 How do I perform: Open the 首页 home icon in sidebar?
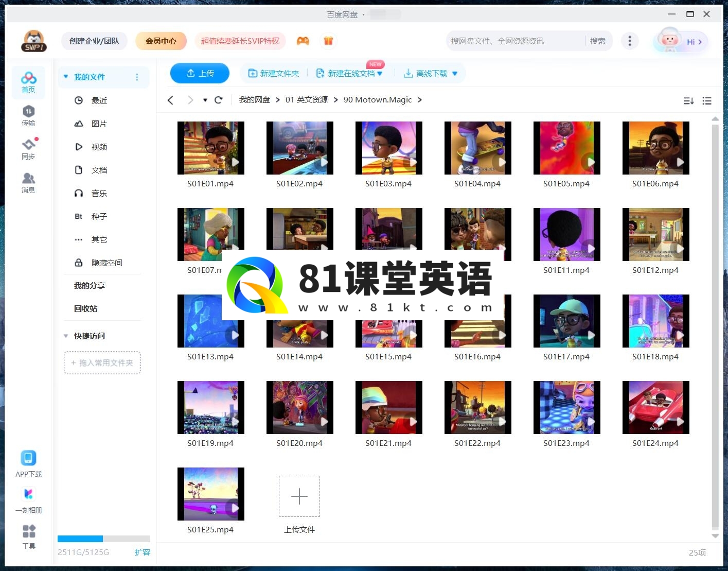[28, 82]
